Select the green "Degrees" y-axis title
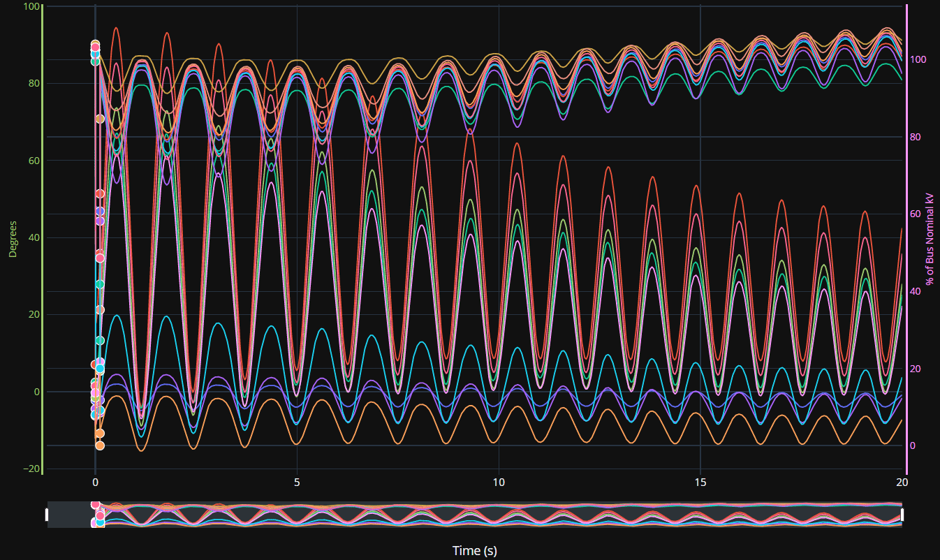This screenshot has height=560, width=940. [x=13, y=240]
